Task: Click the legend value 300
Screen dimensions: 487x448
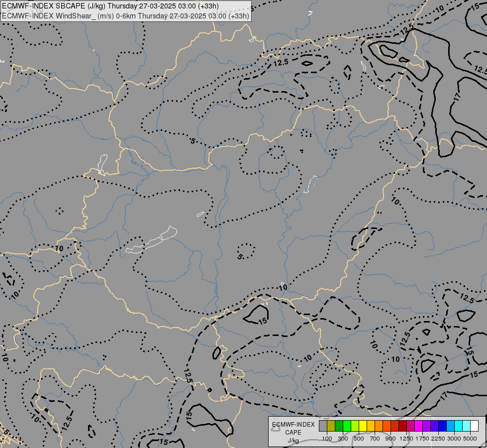Action: (x=343, y=439)
